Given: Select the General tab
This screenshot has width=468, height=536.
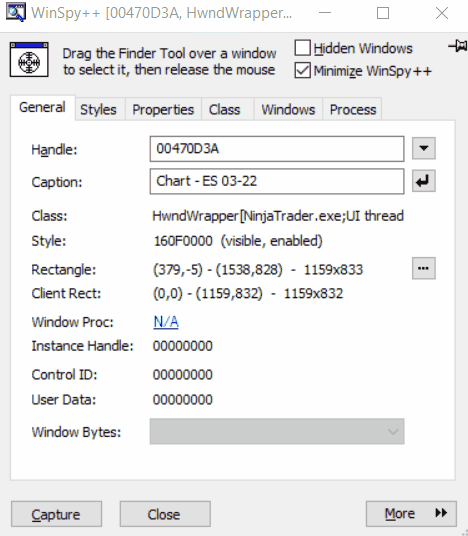Looking at the screenshot, I should (x=42, y=107).
